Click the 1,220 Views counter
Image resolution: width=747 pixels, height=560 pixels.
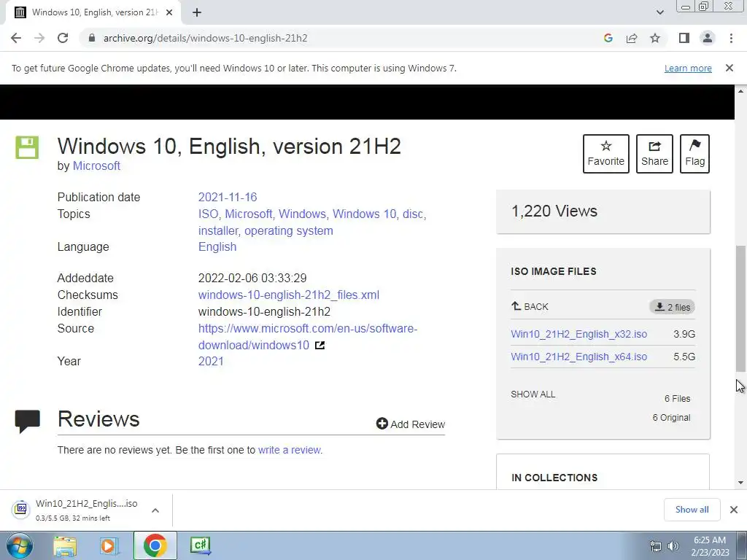(554, 211)
